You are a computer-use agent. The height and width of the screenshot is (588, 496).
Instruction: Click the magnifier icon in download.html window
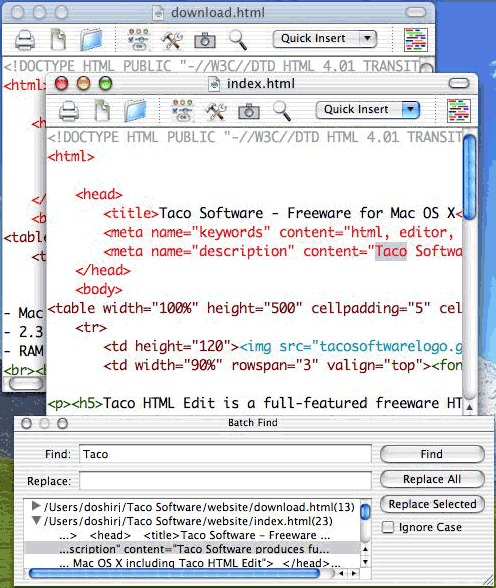click(238, 40)
